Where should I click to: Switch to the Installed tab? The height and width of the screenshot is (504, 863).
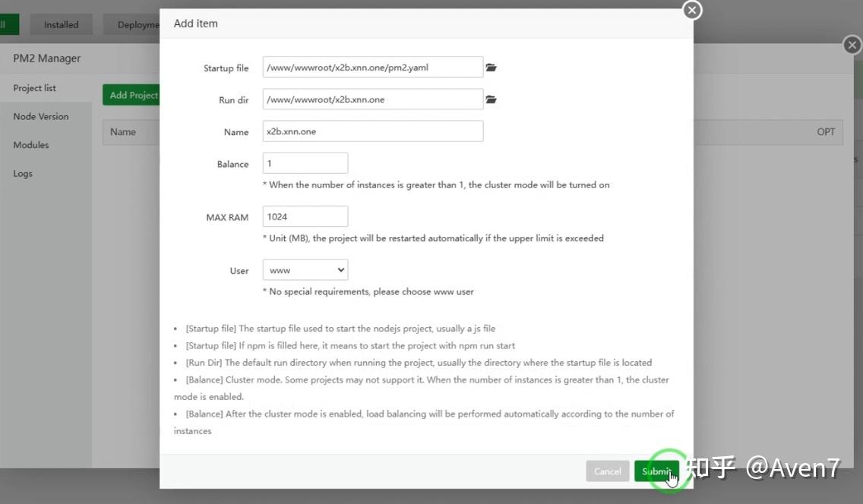point(61,25)
